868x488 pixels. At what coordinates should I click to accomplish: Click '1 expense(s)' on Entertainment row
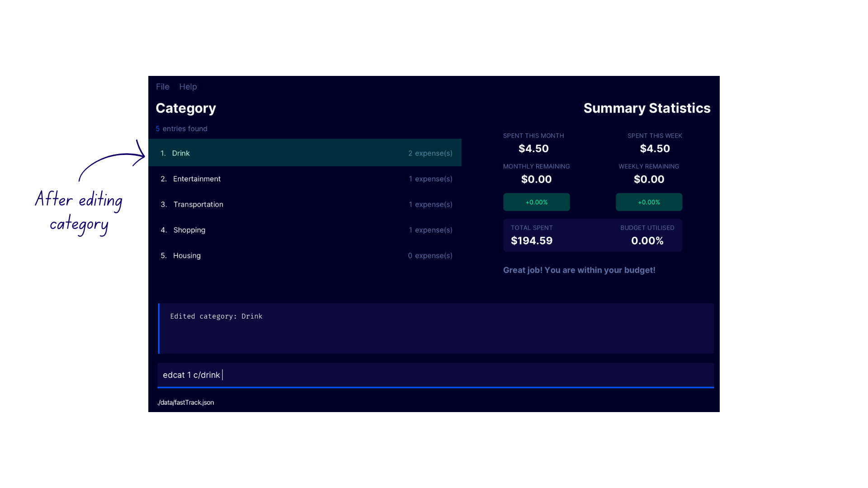click(x=431, y=179)
